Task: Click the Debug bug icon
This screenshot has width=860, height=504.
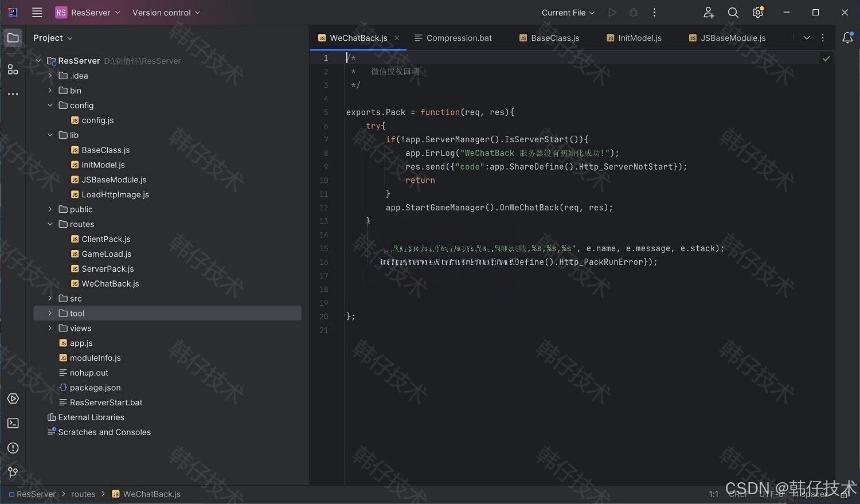Action: (634, 12)
